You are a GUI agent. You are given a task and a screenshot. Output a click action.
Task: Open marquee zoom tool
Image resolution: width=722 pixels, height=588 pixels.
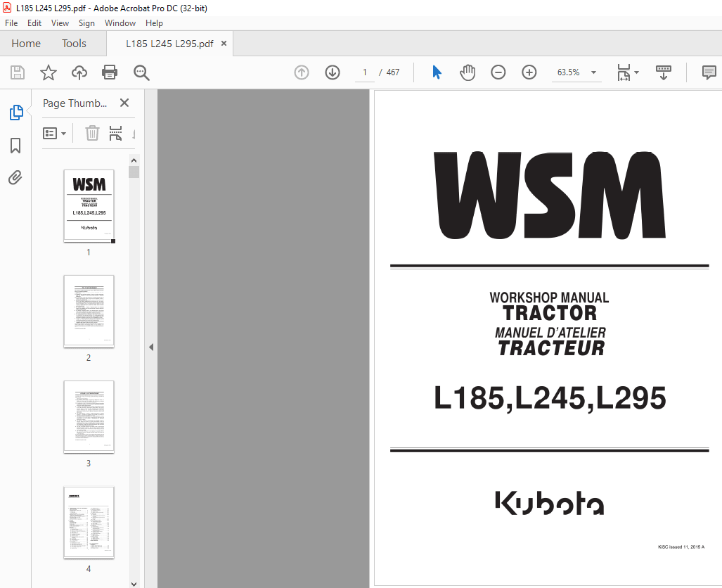(x=141, y=72)
